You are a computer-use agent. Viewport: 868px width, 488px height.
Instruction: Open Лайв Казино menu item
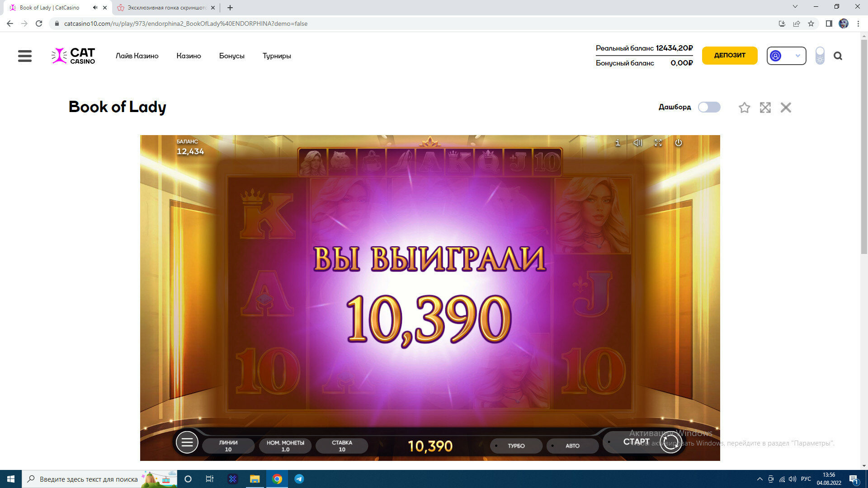tap(137, 56)
